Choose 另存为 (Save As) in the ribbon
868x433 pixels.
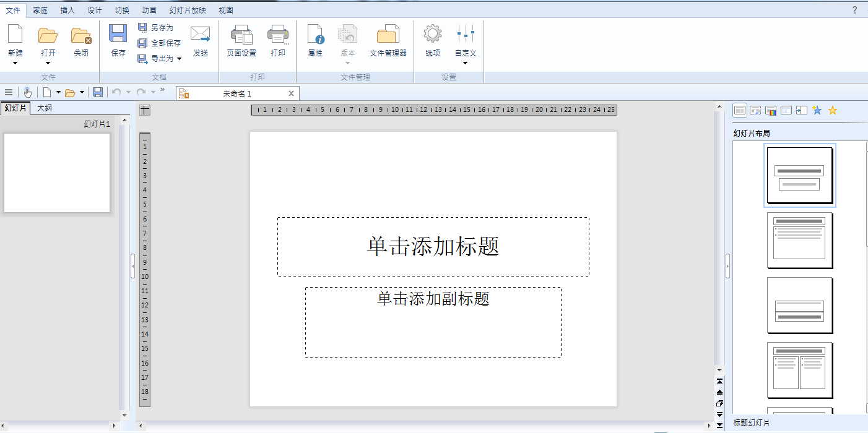click(x=156, y=27)
